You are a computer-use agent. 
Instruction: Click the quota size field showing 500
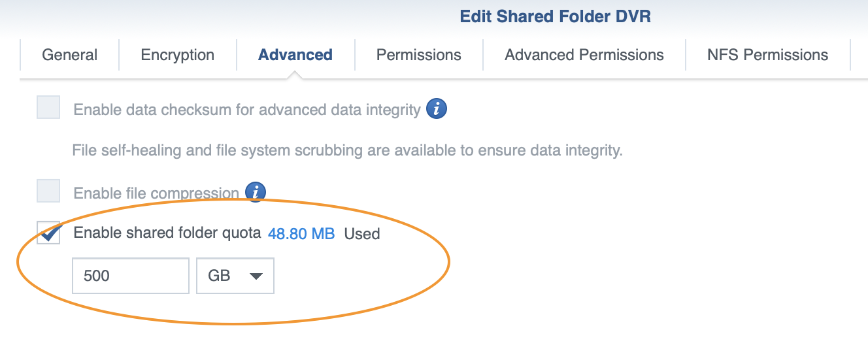point(130,276)
